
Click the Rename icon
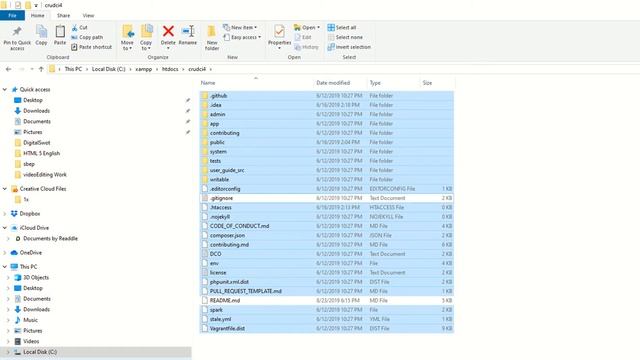point(188,31)
